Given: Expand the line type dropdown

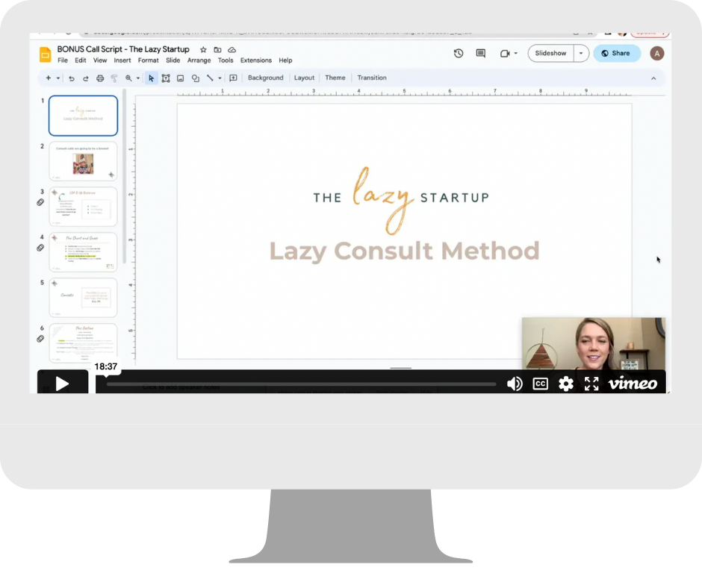Looking at the screenshot, I should pyautogui.click(x=220, y=78).
